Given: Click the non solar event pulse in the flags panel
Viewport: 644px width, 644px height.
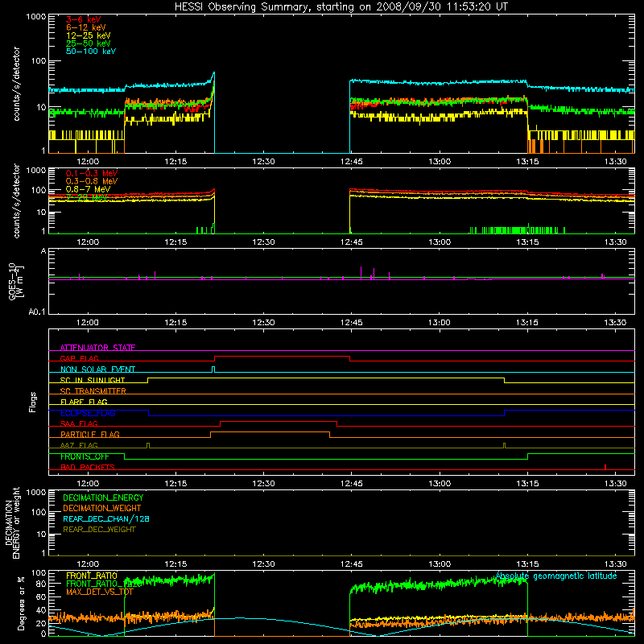Looking at the screenshot, I should coord(213,369).
